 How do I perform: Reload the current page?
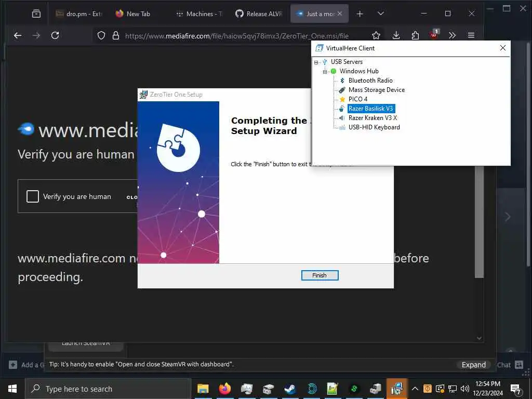[55, 35]
